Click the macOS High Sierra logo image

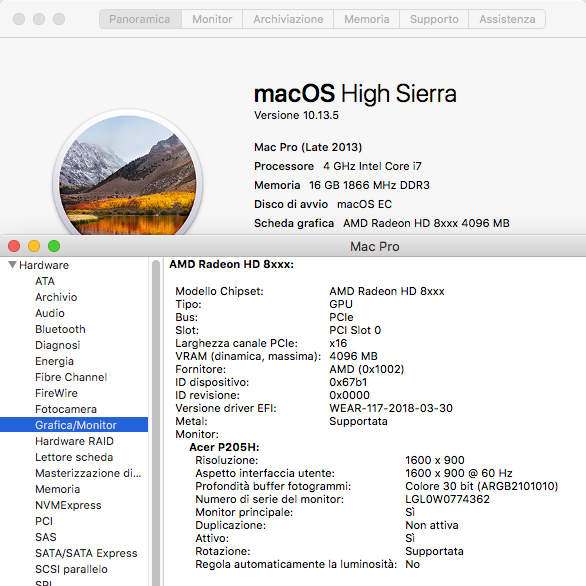click(128, 174)
